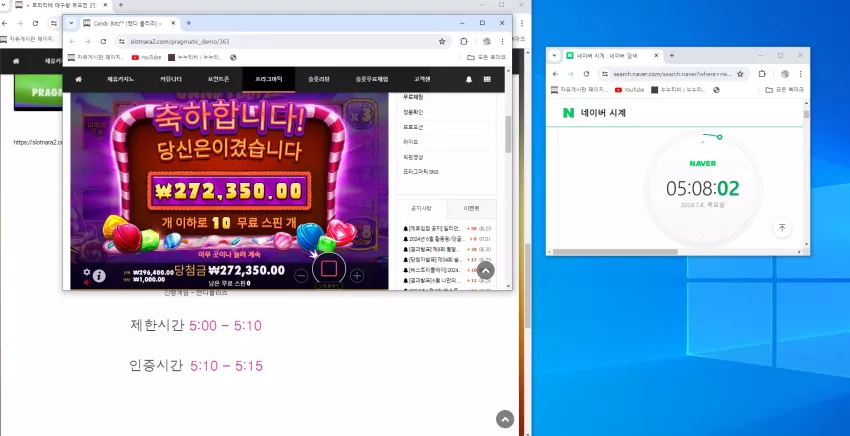
Task: Go back in Naver clock window
Action: pos(555,74)
